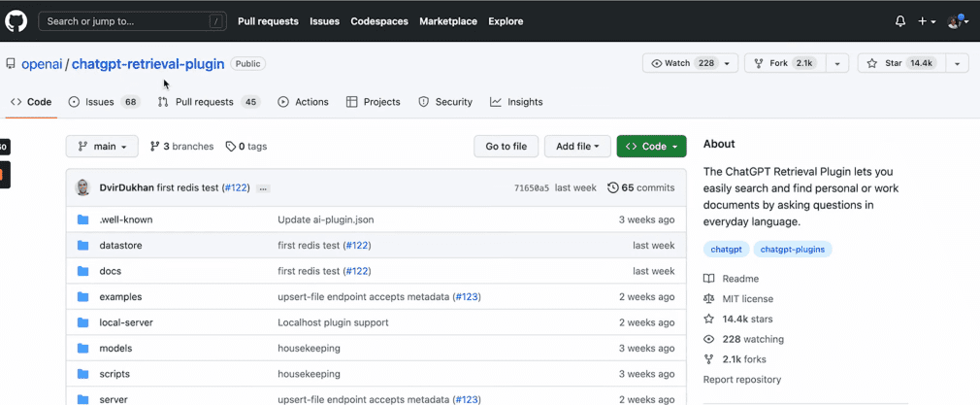Screen dimensions: 980x405
Task: Expand the Star lists dropdown arrow
Action: point(957,63)
